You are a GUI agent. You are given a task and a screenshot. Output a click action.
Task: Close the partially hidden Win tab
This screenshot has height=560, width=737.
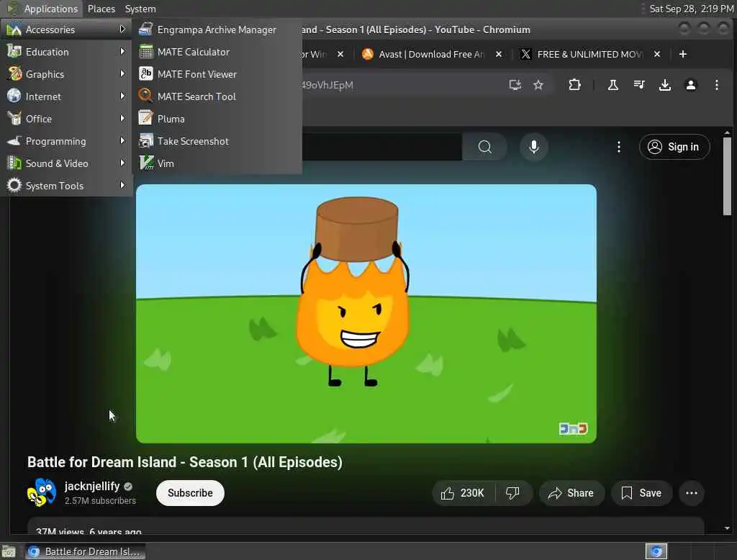[x=340, y=54]
